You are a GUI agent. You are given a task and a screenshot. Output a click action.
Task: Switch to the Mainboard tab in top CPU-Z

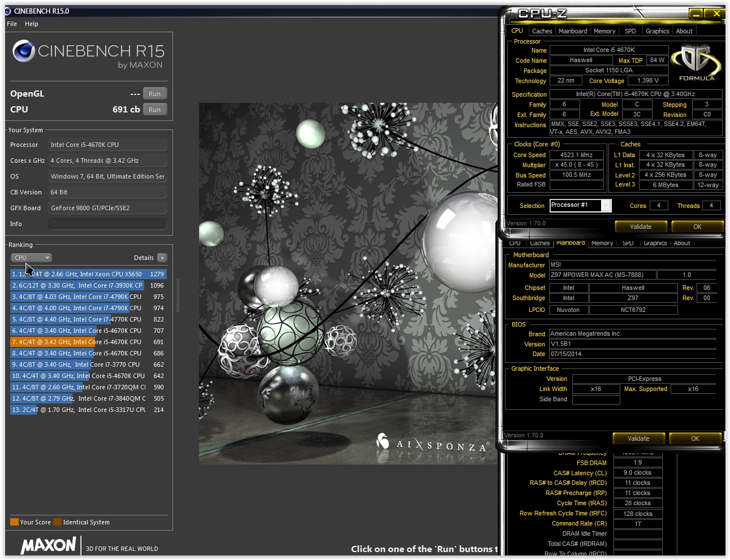(x=573, y=31)
